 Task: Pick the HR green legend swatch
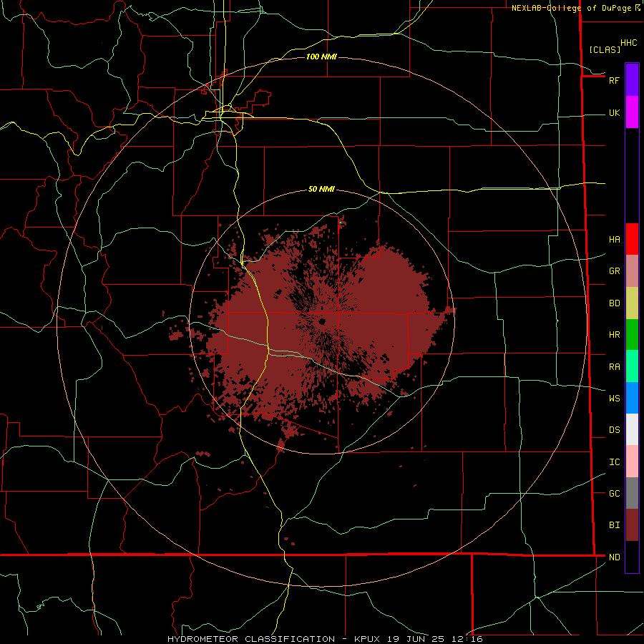[632, 335]
